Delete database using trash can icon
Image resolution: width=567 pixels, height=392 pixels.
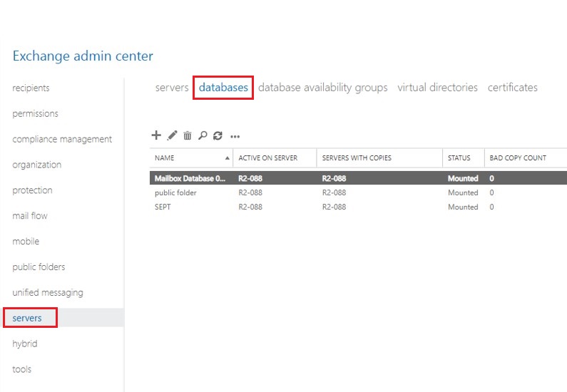tap(188, 135)
